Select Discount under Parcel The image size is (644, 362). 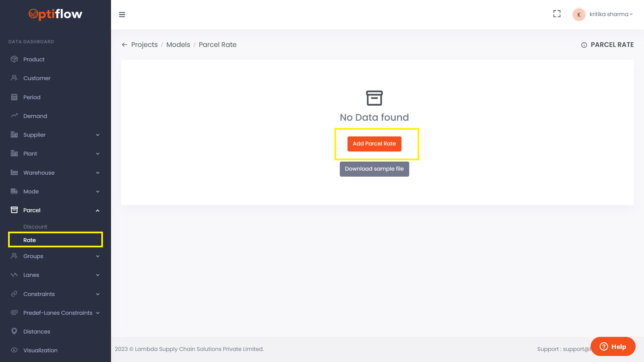click(35, 227)
